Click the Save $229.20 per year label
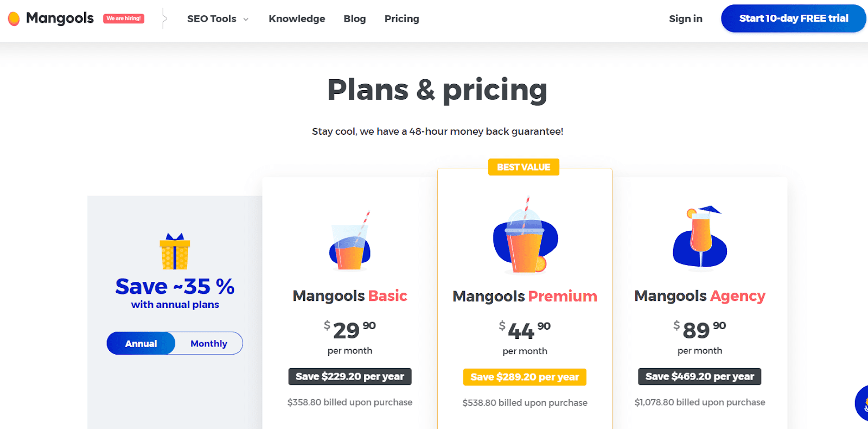The width and height of the screenshot is (868, 429). click(350, 376)
